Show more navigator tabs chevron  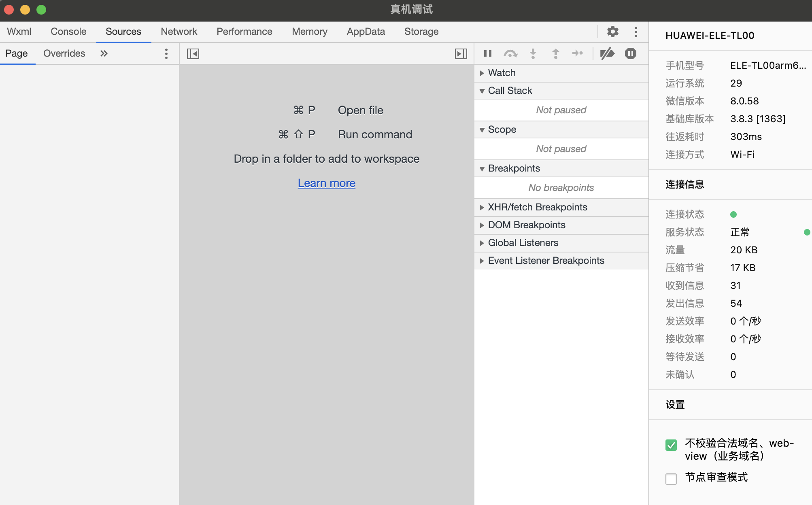pos(104,53)
